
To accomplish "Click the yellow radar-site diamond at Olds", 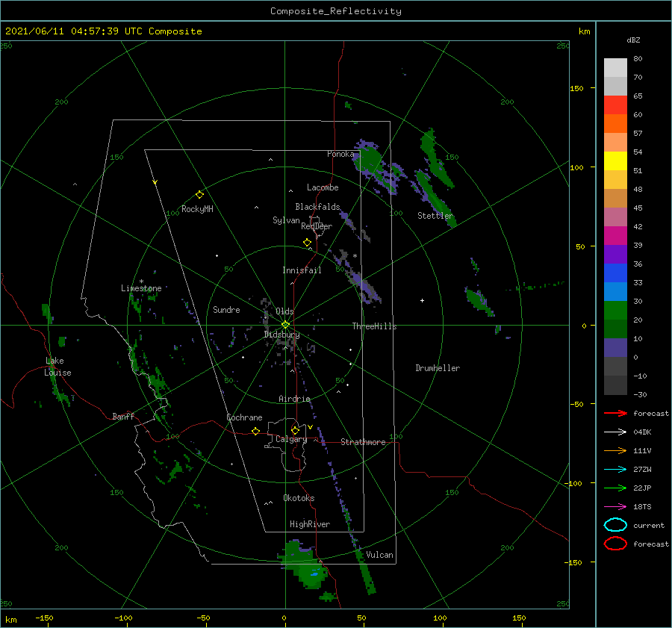I will 285,325.
